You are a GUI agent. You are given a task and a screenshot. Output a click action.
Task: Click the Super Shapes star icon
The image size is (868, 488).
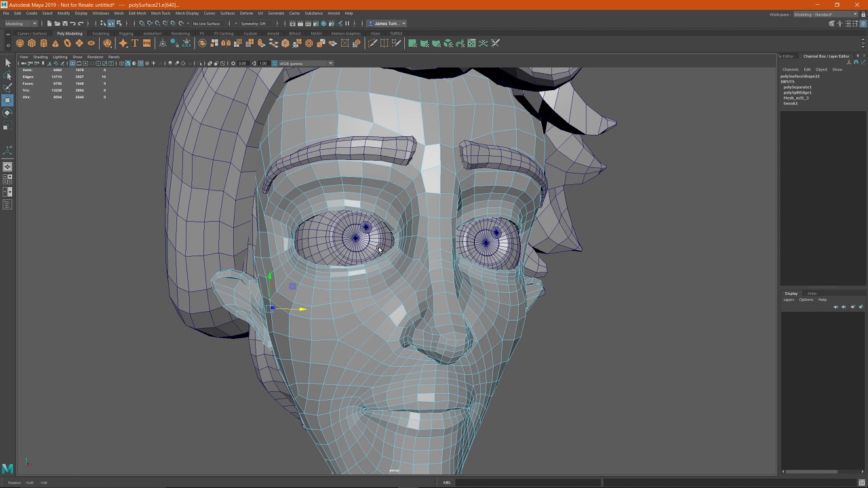[123, 43]
